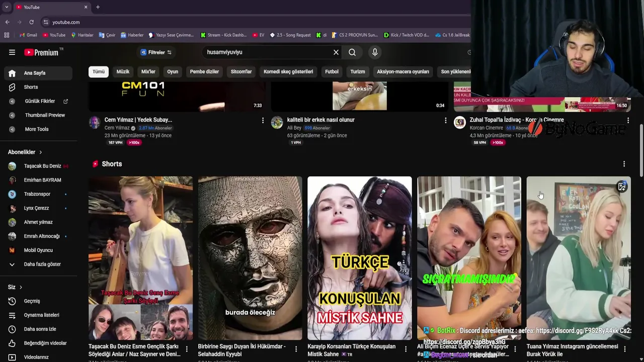Open Mobil Oyuncu channel subscription

coord(38,250)
